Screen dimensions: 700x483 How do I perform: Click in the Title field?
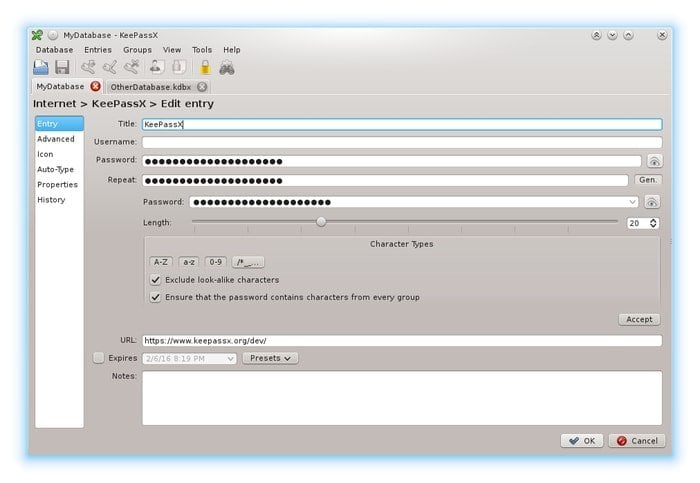(x=402, y=124)
